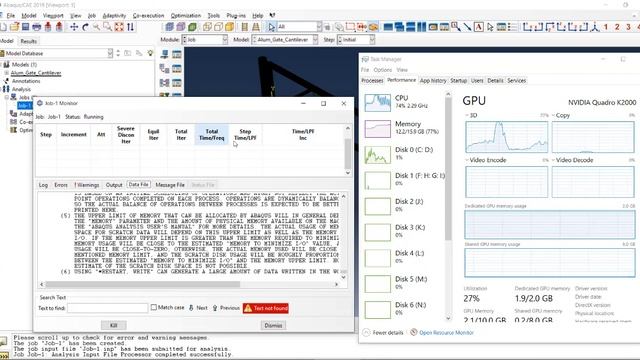Select the Pan view tool
Screen dimensions: 640x360
click(74, 27)
